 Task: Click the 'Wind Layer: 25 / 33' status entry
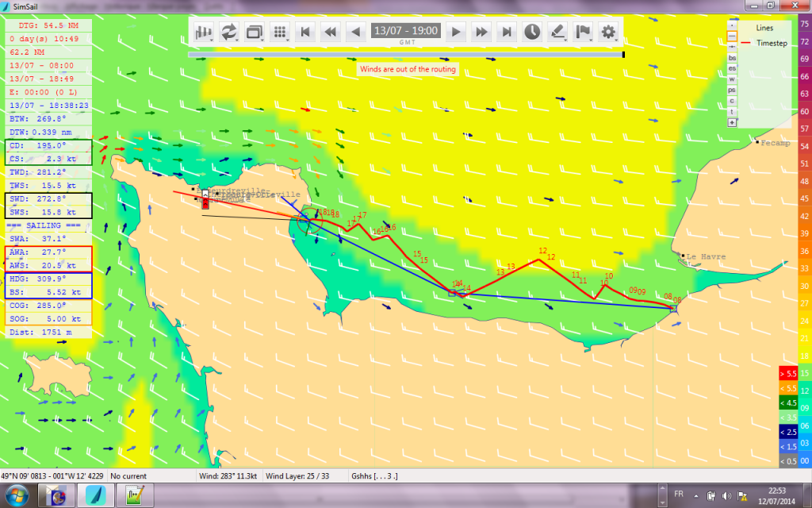(297, 476)
